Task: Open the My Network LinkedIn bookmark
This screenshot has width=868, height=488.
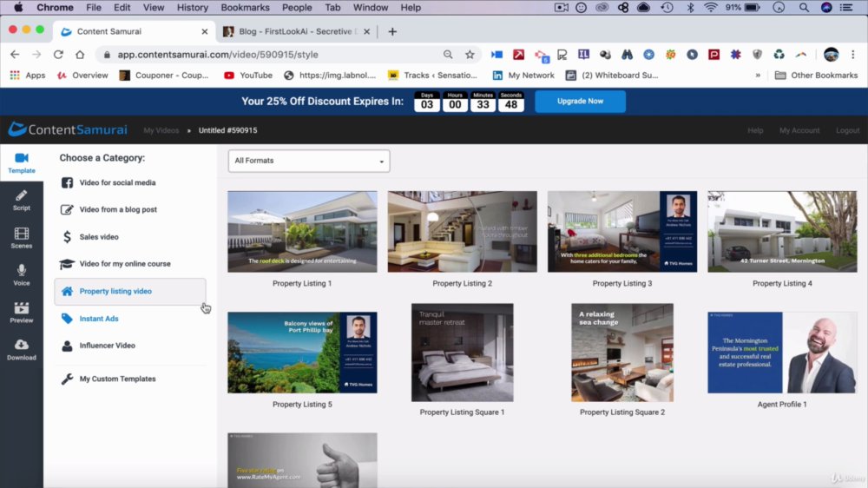Action: [523, 76]
